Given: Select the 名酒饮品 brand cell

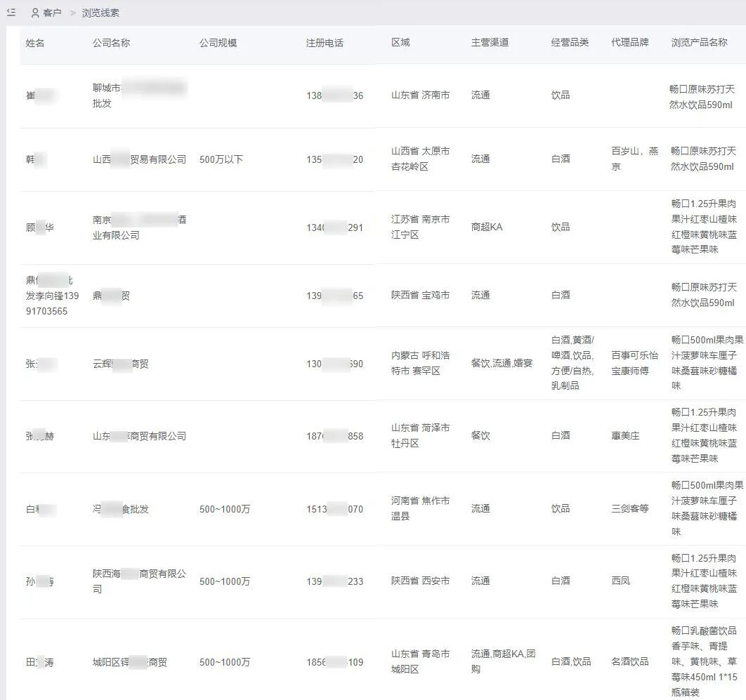Looking at the screenshot, I should [630, 661].
